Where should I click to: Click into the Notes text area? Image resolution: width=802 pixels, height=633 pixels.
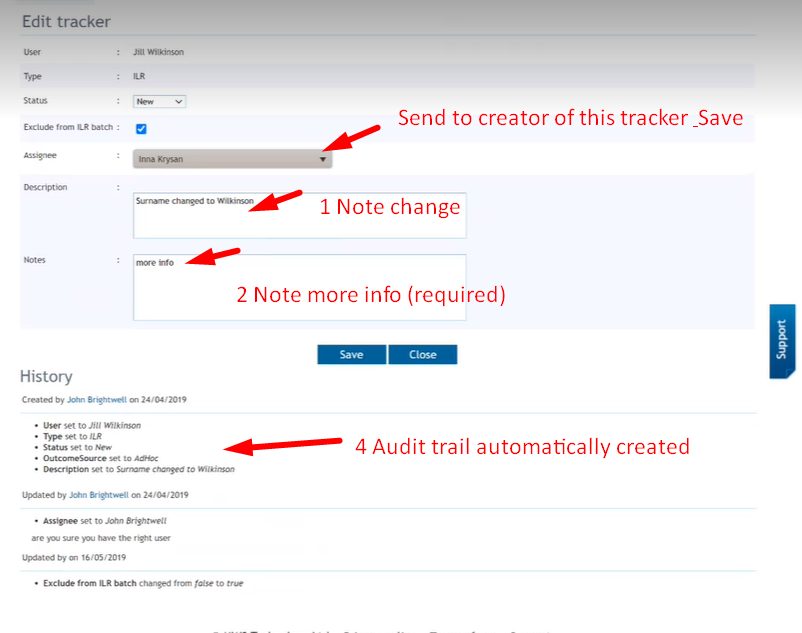[x=299, y=287]
